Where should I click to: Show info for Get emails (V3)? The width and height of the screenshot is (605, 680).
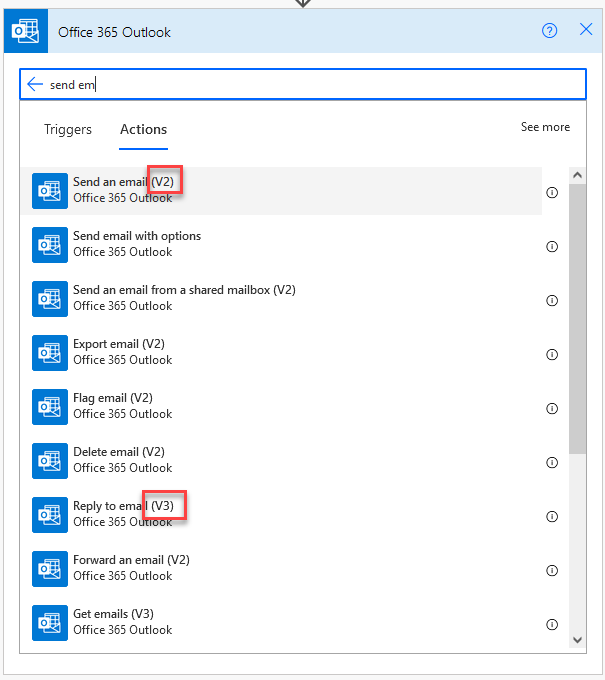coord(552,624)
